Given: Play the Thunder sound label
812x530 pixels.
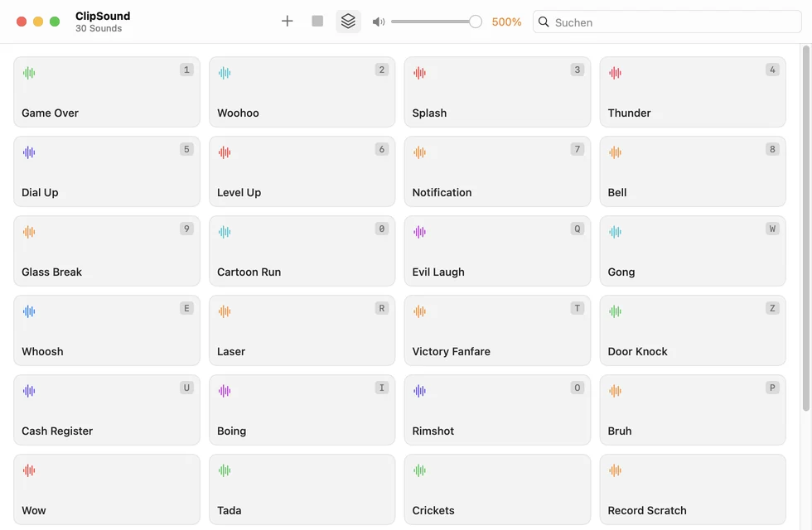Looking at the screenshot, I should [x=629, y=113].
